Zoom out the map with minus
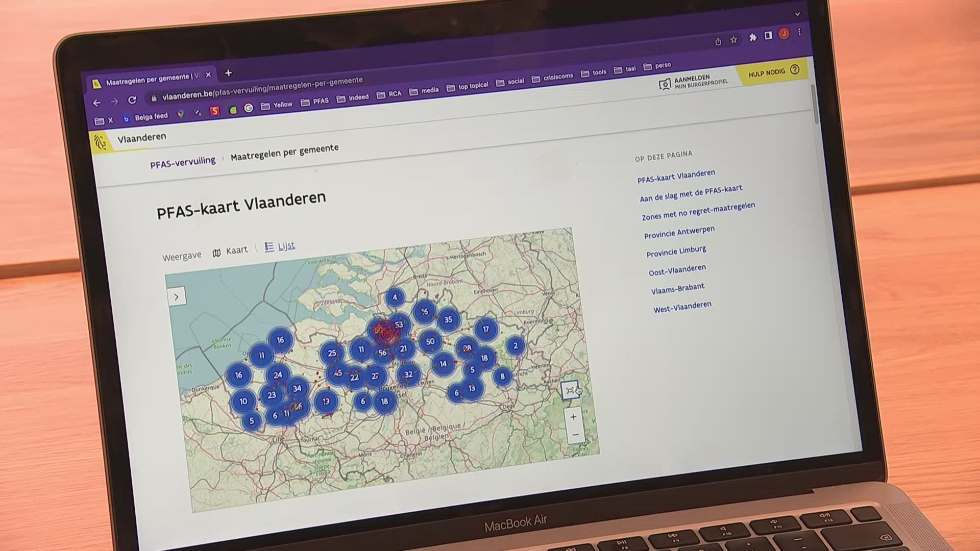Viewport: 980px width, 551px height. pos(575,435)
